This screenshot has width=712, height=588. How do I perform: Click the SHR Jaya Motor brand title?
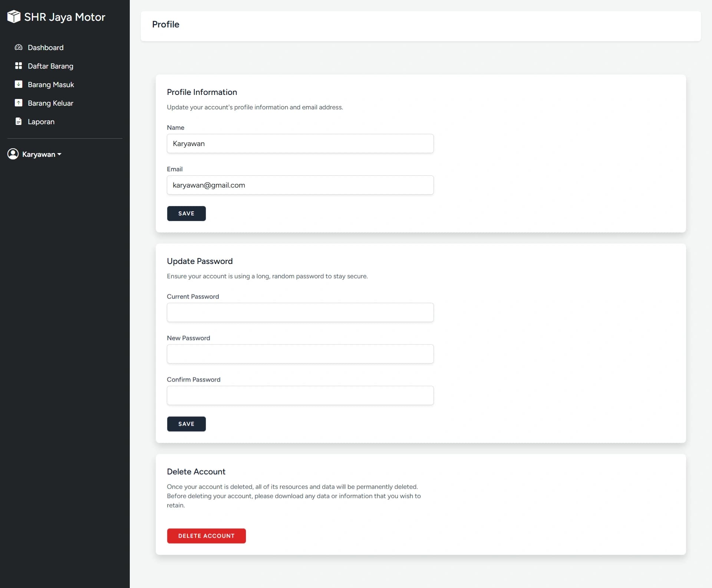[x=65, y=17]
